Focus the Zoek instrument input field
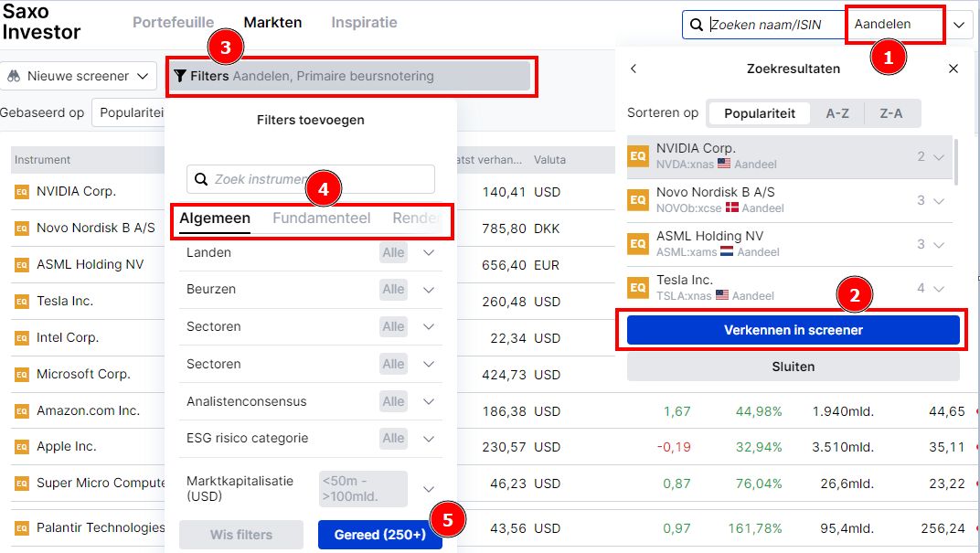 tap(311, 179)
